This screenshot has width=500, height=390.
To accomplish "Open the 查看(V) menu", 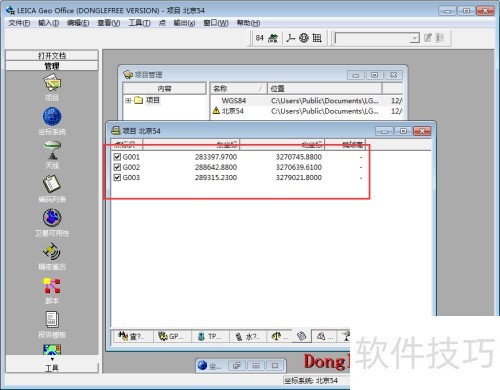I will point(109,23).
